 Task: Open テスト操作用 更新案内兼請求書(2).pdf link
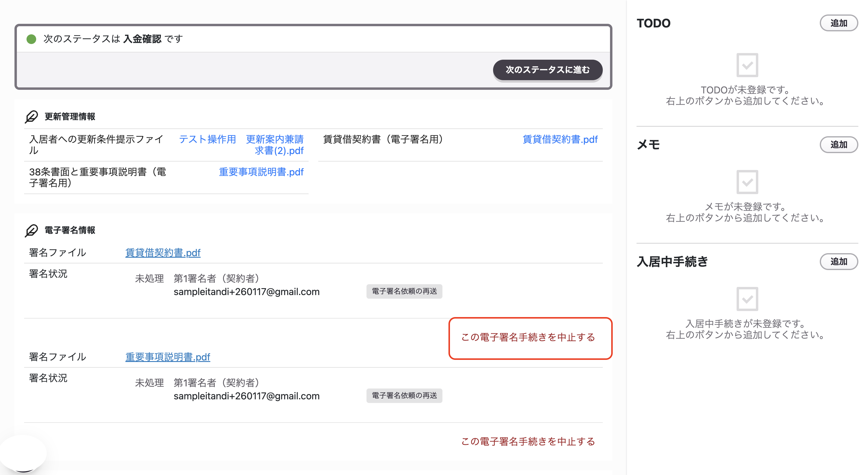[x=241, y=145]
